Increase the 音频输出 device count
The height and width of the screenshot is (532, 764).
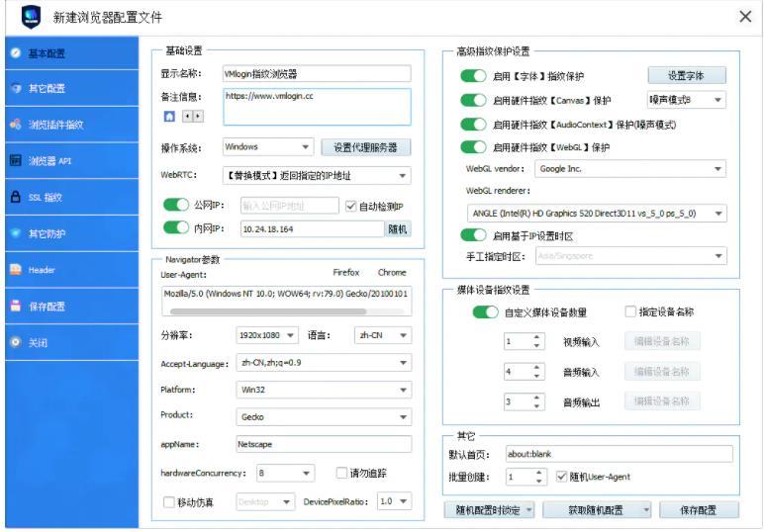click(536, 398)
